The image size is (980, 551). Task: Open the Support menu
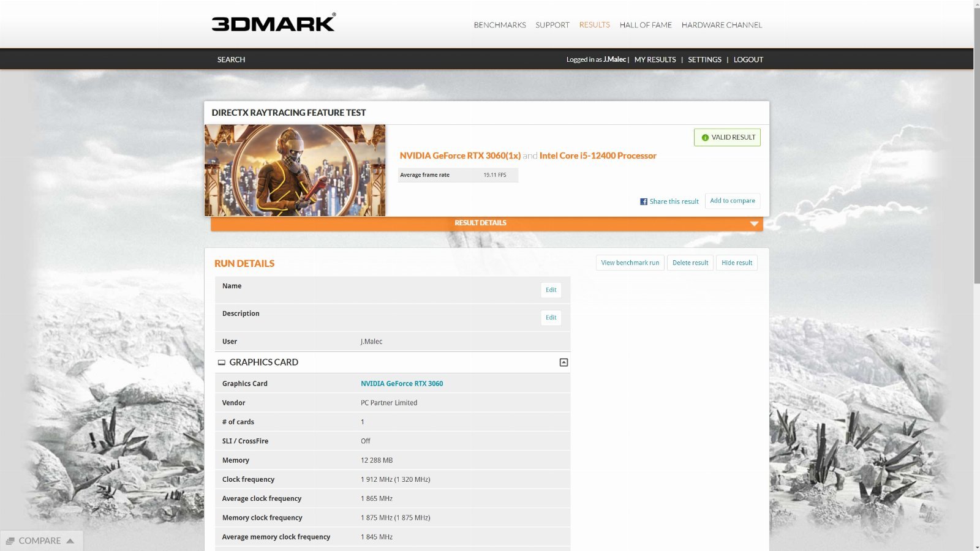pos(552,25)
